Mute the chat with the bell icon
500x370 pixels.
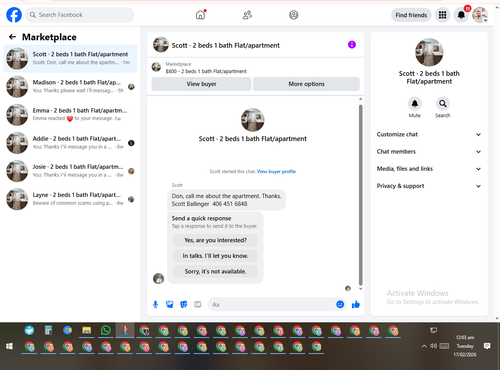[x=415, y=104]
